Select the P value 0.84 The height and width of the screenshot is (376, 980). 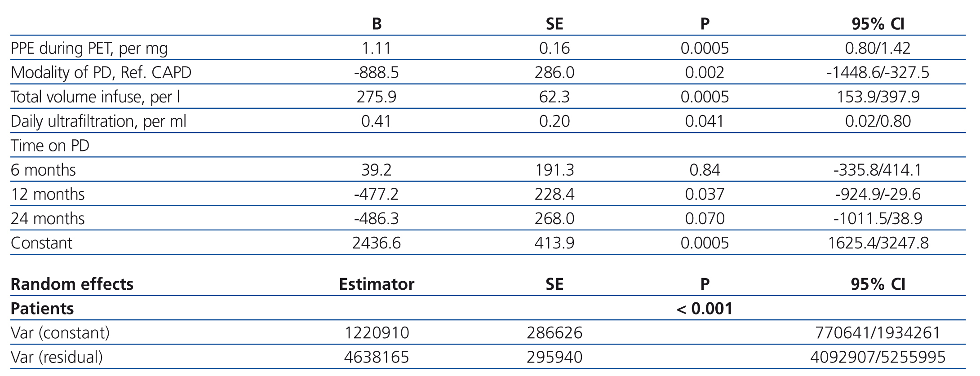tap(705, 170)
